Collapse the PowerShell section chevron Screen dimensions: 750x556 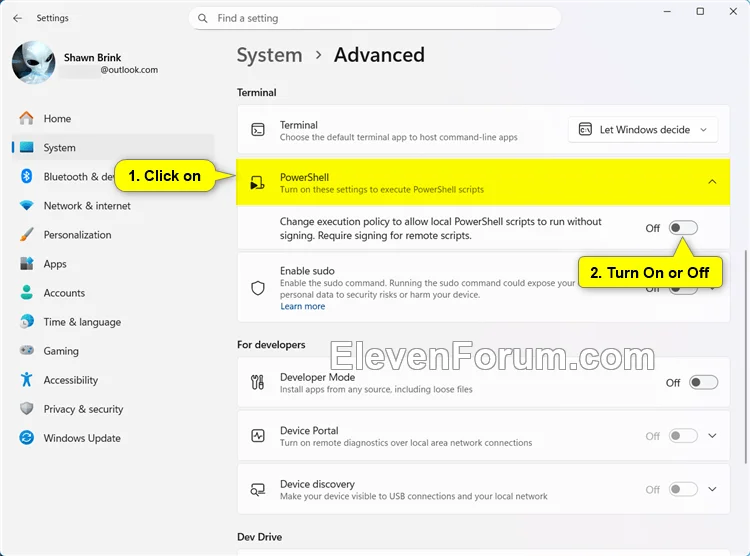click(712, 182)
